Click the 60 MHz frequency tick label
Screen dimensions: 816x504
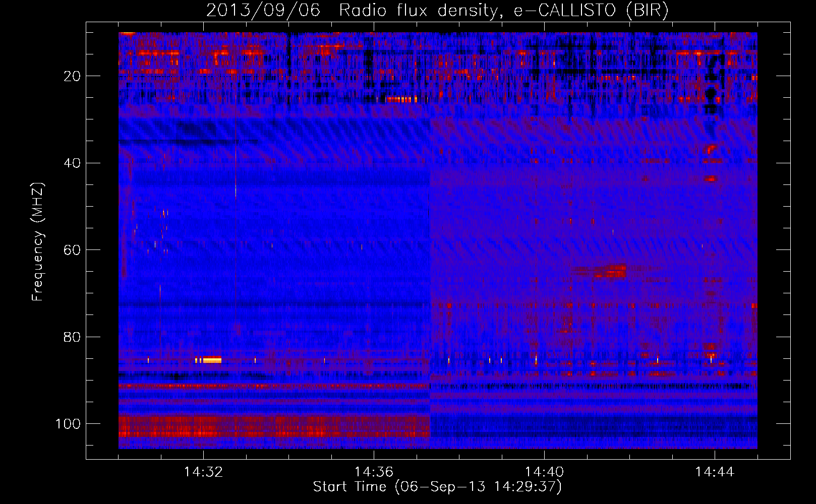pos(72,250)
